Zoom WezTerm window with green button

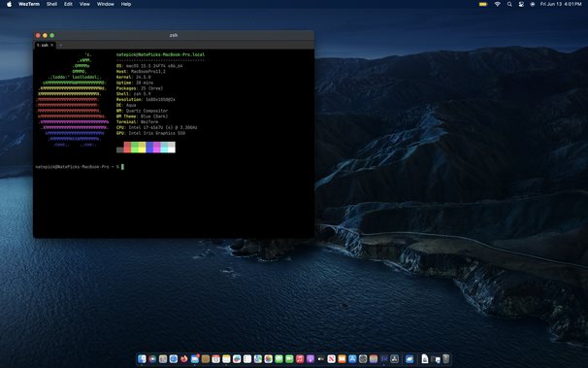pyautogui.click(x=52, y=35)
